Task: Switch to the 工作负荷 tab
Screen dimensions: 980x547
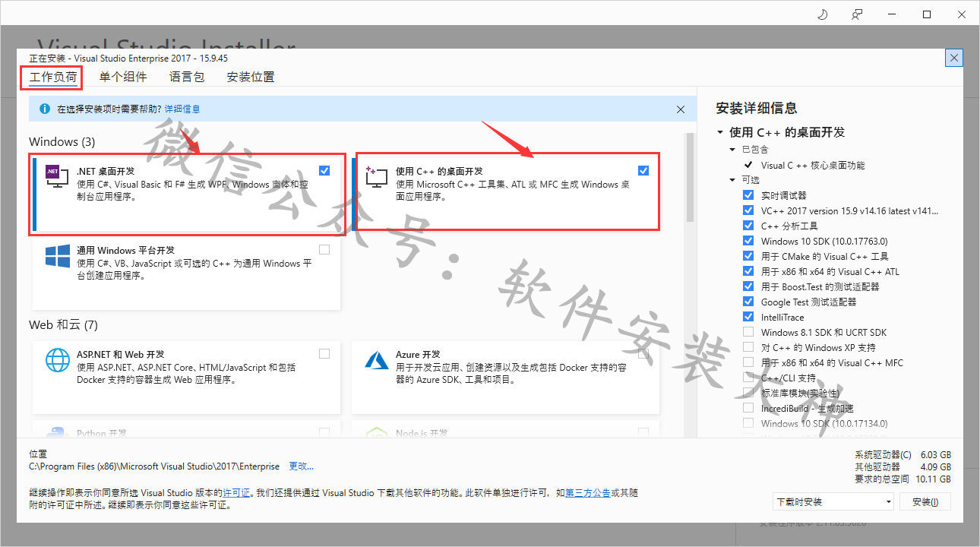Action: point(53,77)
